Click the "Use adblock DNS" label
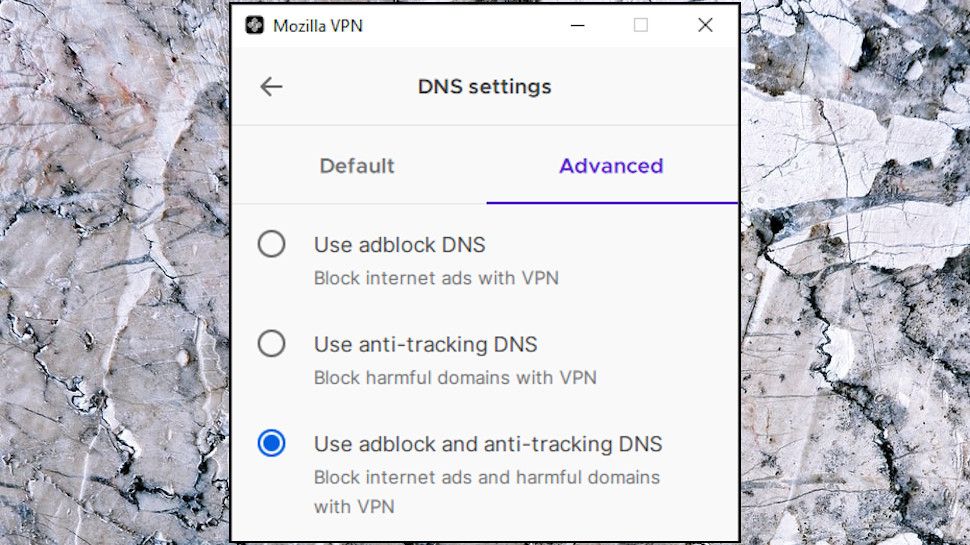This screenshot has height=545, width=970. (399, 244)
